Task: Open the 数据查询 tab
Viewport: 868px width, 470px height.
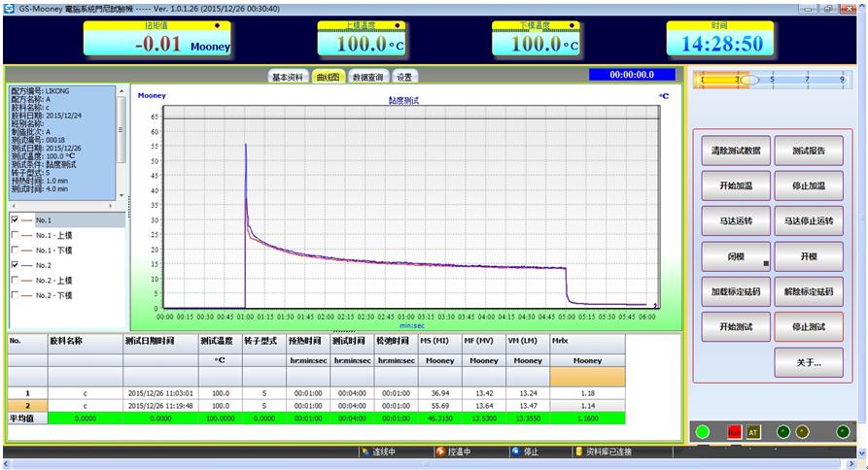Action: pyautogui.click(x=369, y=77)
